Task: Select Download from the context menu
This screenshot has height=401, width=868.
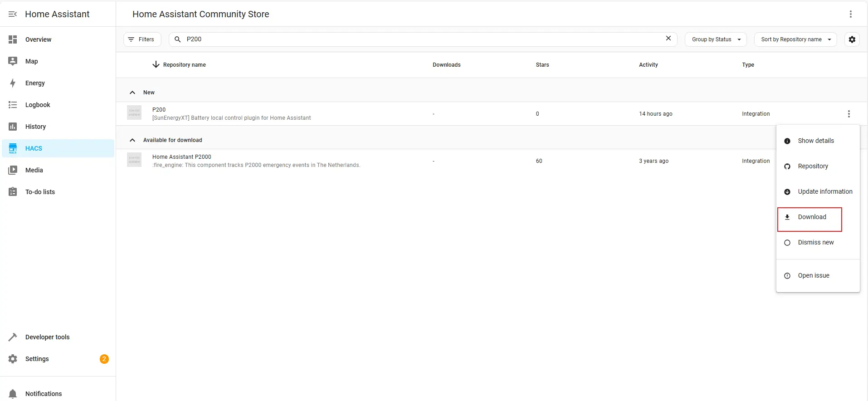Action: (811, 217)
